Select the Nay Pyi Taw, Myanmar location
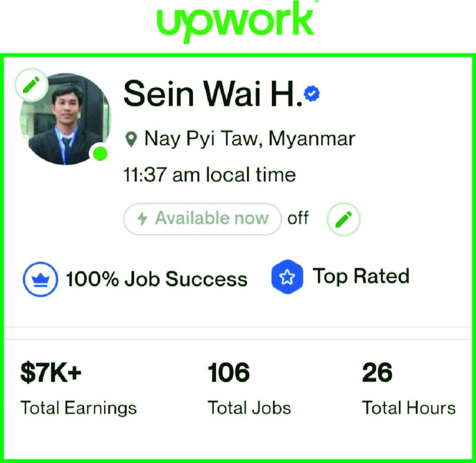 pos(250,139)
